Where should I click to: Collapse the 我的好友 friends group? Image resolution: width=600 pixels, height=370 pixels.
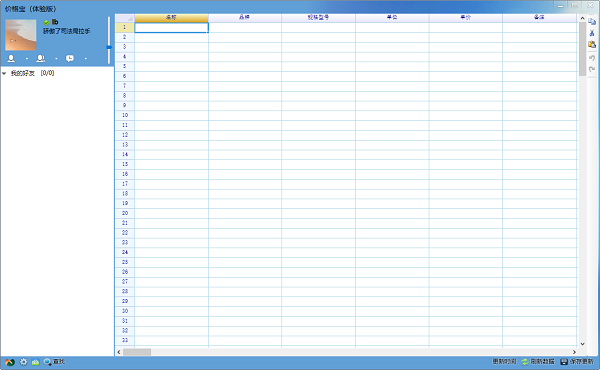[4, 73]
